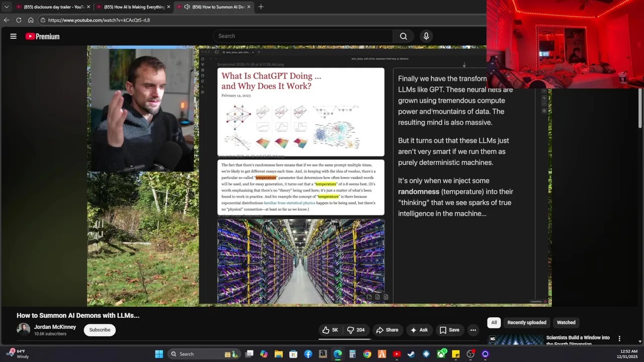
Task: Open the YouTube hamburger guide menu
Action: coord(14,36)
